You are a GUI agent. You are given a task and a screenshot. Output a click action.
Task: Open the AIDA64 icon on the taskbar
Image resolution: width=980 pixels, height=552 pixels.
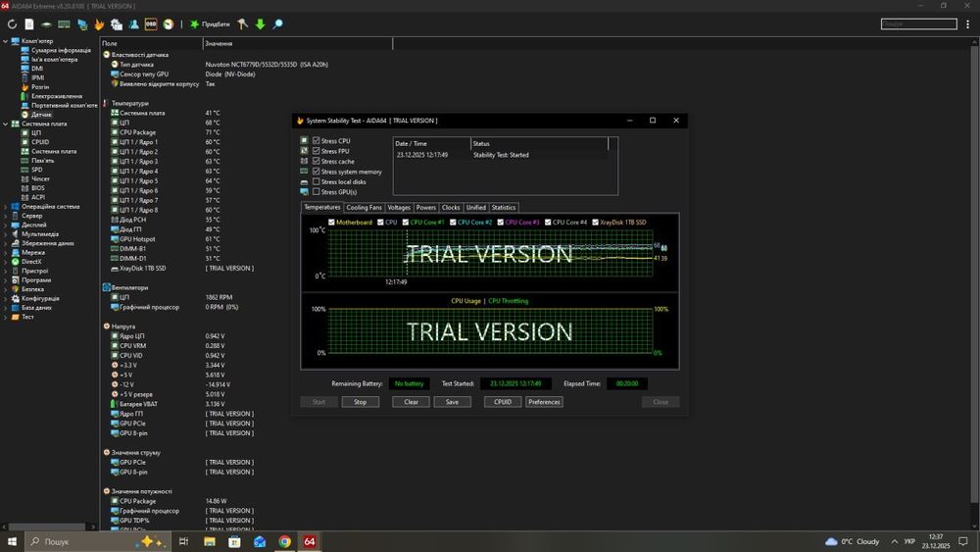pyautogui.click(x=310, y=541)
